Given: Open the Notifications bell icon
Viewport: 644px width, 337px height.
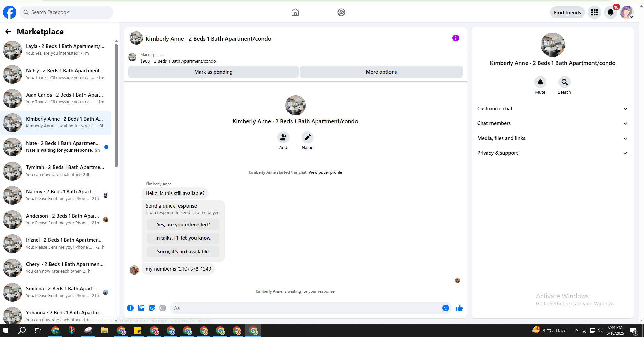Looking at the screenshot, I should point(611,12).
